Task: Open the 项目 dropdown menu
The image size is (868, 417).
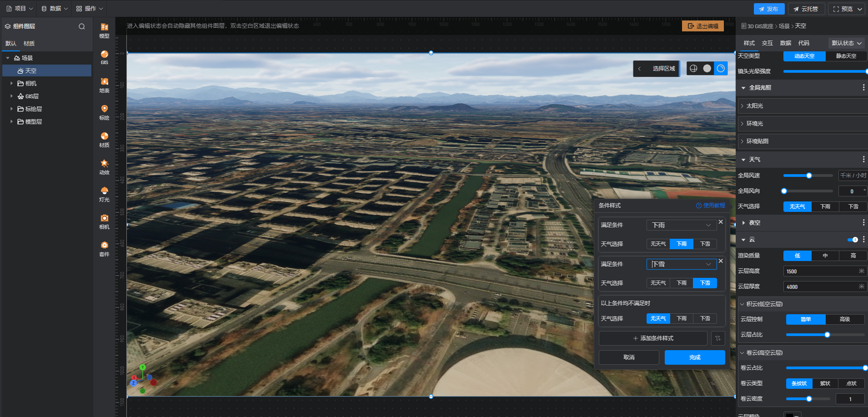Action: click(x=20, y=9)
